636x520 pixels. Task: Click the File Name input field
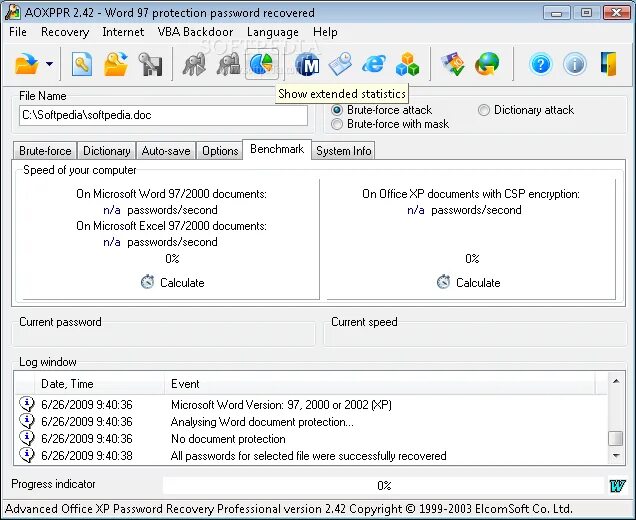point(163,115)
